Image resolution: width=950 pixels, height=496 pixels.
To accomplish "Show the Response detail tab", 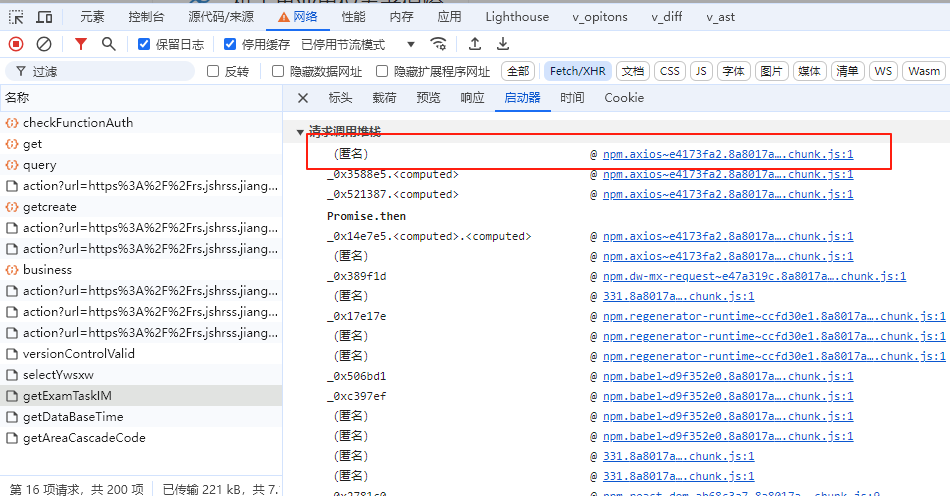I will coord(473,98).
